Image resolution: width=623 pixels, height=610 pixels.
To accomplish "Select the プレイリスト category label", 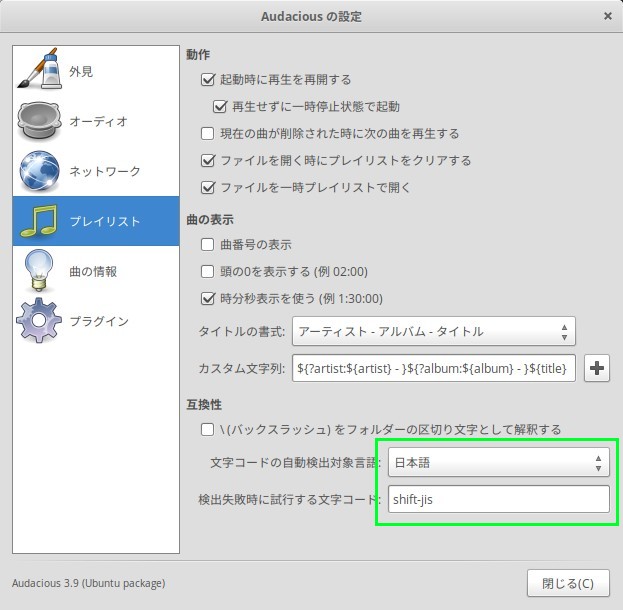I will click(105, 221).
